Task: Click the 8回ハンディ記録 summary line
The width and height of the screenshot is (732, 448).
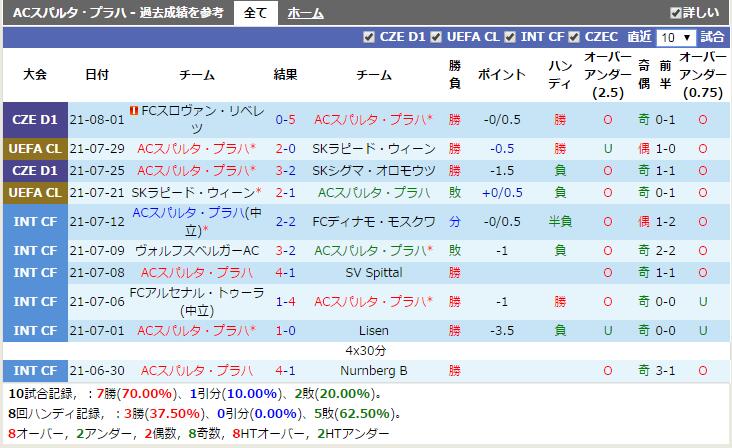Action: coord(204,414)
